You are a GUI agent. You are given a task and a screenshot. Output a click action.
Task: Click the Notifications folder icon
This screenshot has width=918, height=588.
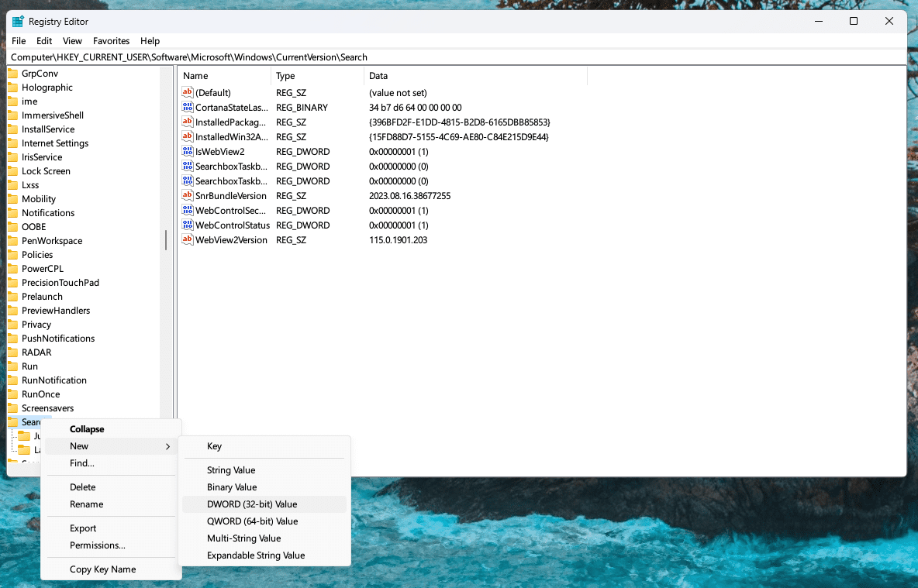click(x=13, y=213)
